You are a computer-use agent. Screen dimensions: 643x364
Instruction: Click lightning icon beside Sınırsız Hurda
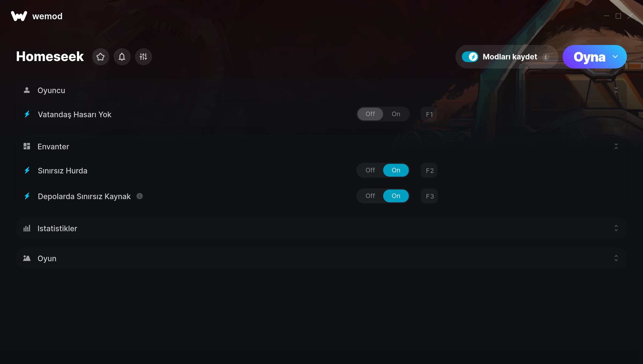pos(27,170)
